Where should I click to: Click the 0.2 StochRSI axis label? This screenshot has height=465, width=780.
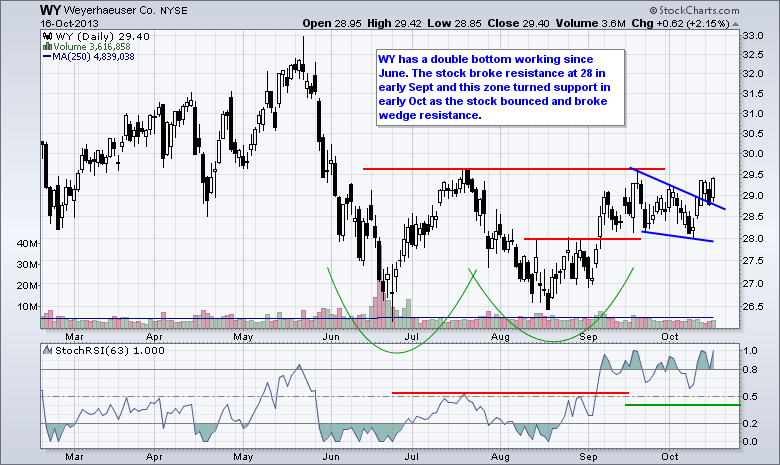click(x=751, y=423)
